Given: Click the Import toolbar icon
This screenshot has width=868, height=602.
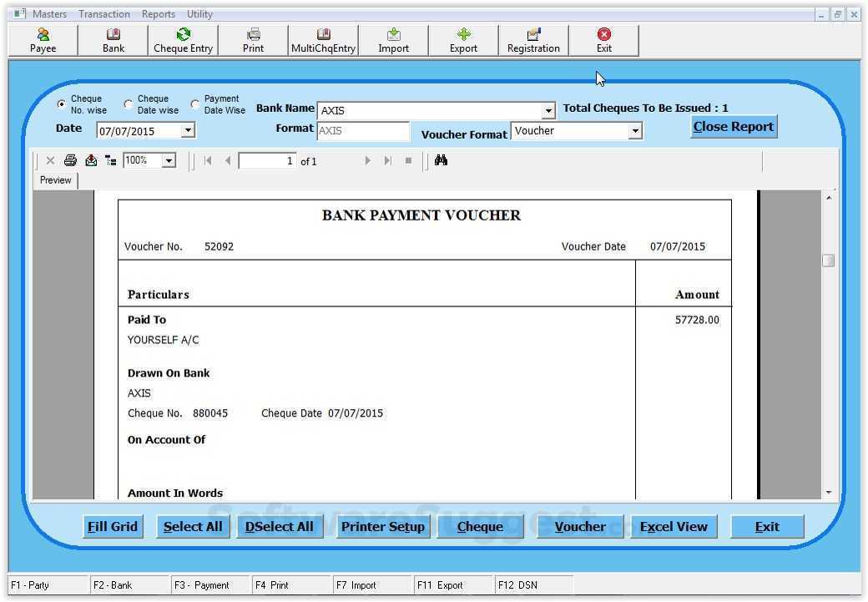Looking at the screenshot, I should tap(392, 39).
